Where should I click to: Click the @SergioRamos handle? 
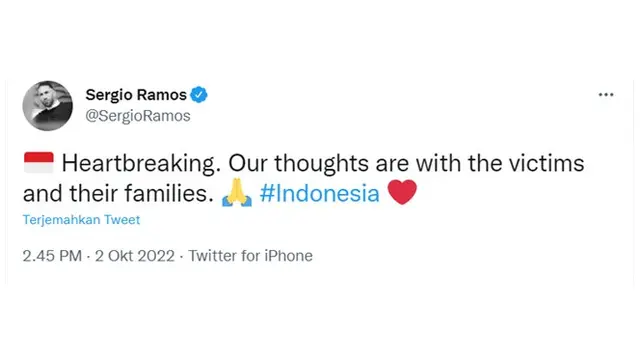[138, 116]
